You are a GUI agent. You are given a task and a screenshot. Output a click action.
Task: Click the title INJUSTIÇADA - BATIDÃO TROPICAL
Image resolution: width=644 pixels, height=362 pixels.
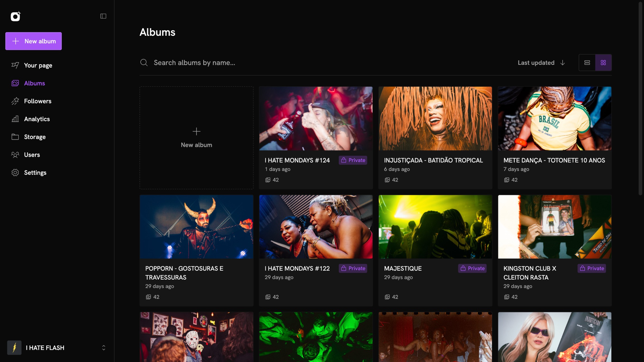click(433, 160)
